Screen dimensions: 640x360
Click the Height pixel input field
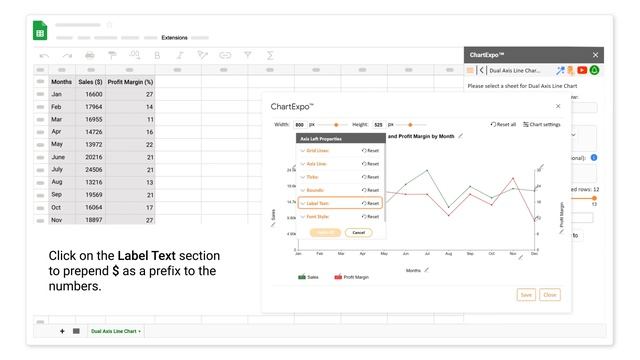pyautogui.click(x=378, y=124)
